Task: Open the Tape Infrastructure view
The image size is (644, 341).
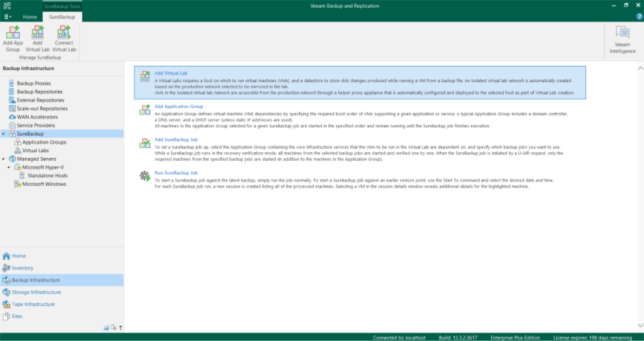Action: click(33, 304)
